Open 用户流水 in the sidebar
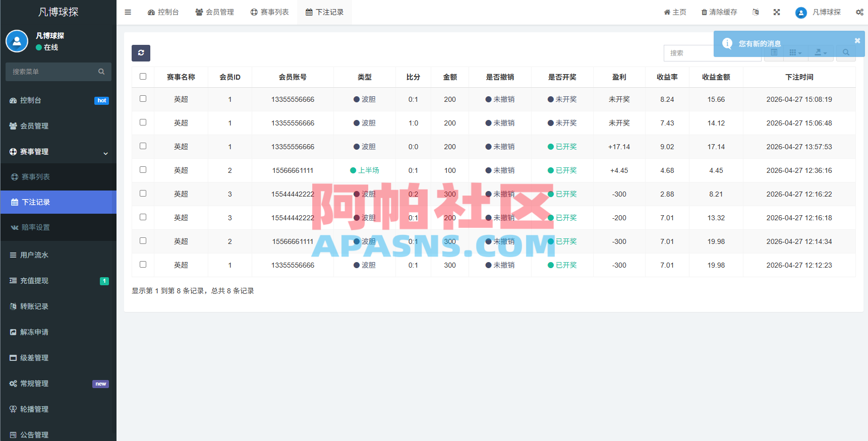 tap(59, 255)
